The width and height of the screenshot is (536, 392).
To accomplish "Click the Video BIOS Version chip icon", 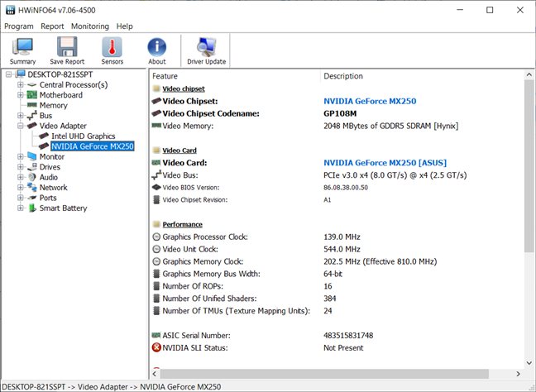I will pyautogui.click(x=156, y=187).
